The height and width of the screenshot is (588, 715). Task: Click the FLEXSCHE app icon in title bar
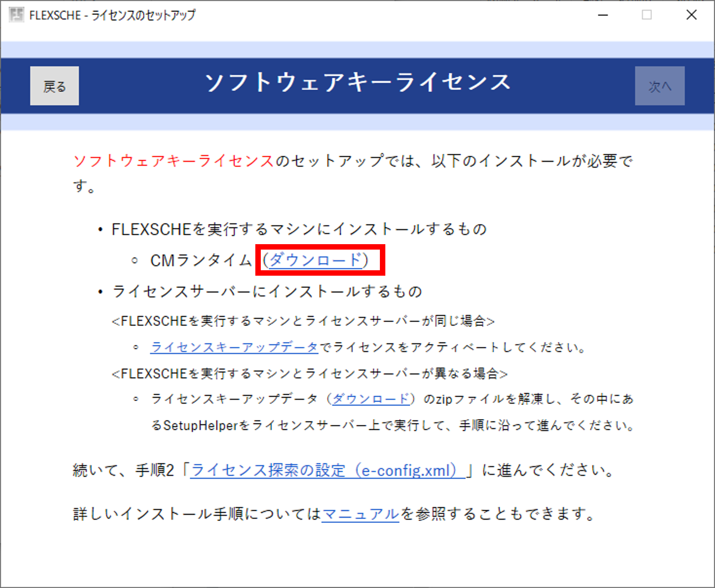(16, 15)
